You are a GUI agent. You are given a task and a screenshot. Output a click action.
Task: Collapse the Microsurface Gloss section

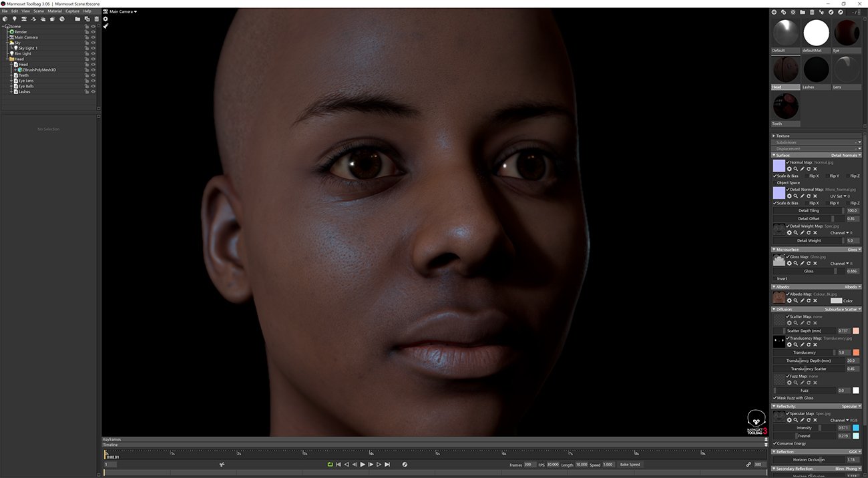[x=773, y=249]
